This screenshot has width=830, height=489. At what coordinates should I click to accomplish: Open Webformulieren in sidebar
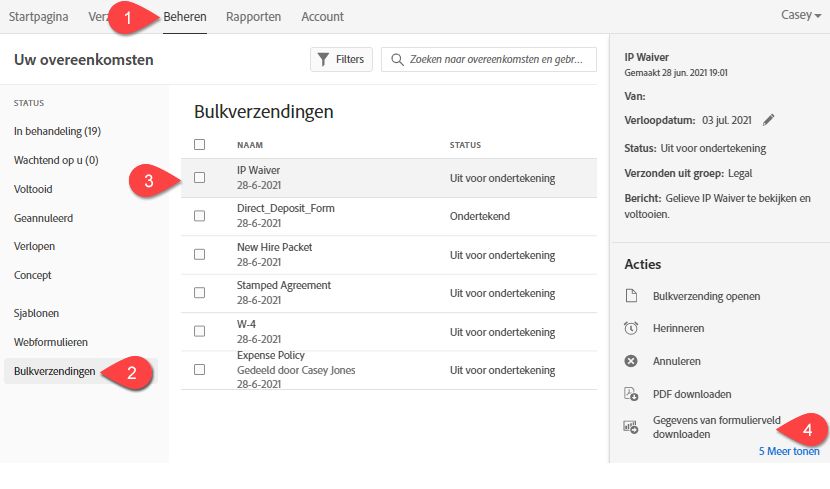(51, 342)
